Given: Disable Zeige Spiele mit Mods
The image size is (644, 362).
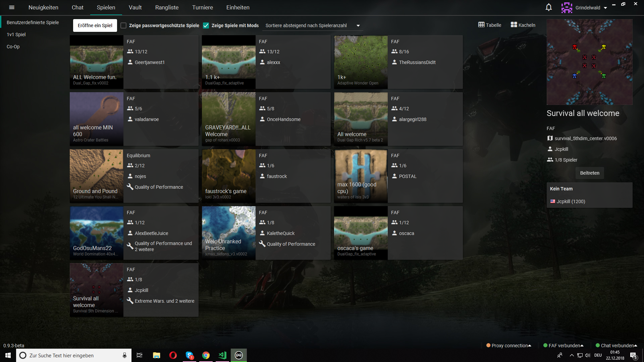Looking at the screenshot, I should 206,25.
